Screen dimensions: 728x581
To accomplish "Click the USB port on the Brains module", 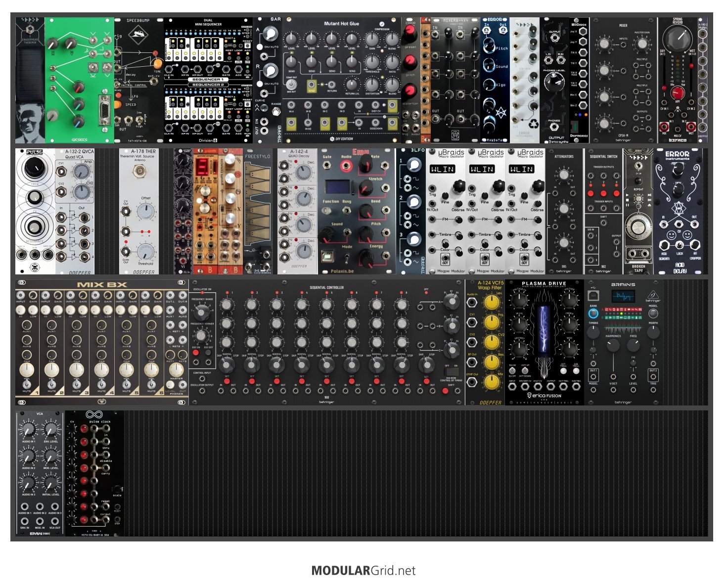I will click(x=593, y=296).
